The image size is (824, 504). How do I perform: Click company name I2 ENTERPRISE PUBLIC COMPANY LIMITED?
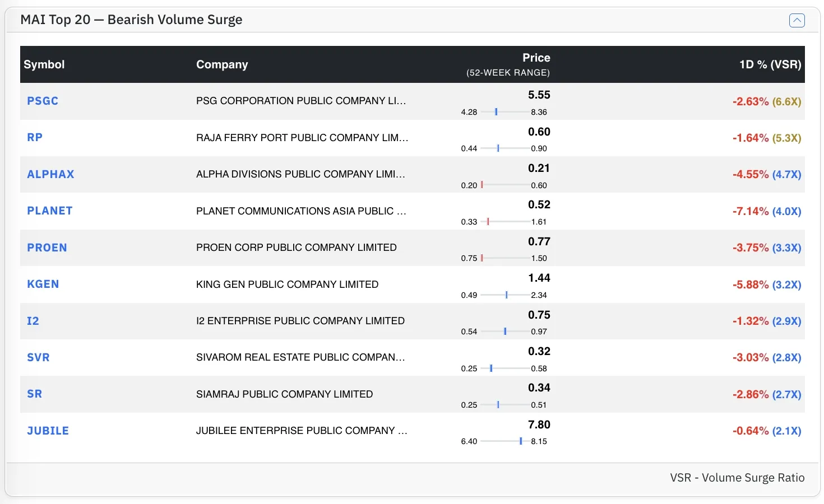[300, 321]
